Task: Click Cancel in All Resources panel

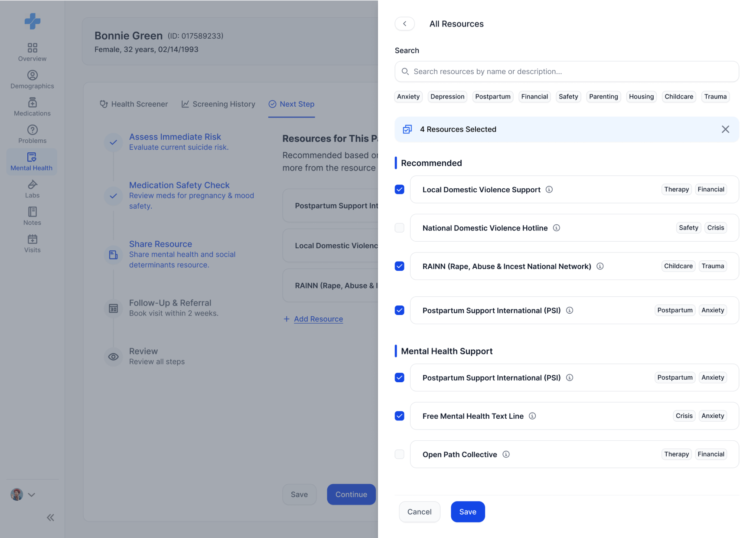Action: 419,512
